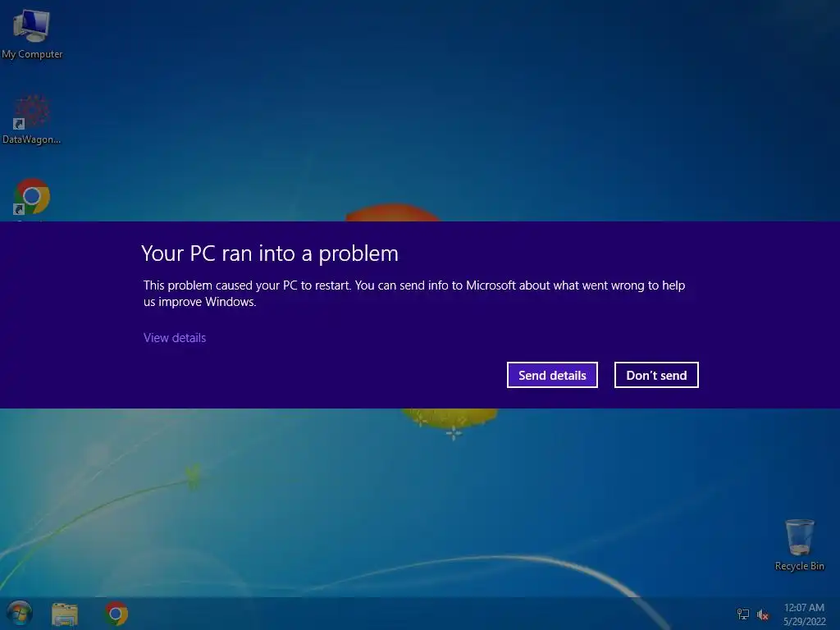This screenshot has width=840, height=630.
Task: Click the "Your PC ran into a problem" heading
Action: 270,254
